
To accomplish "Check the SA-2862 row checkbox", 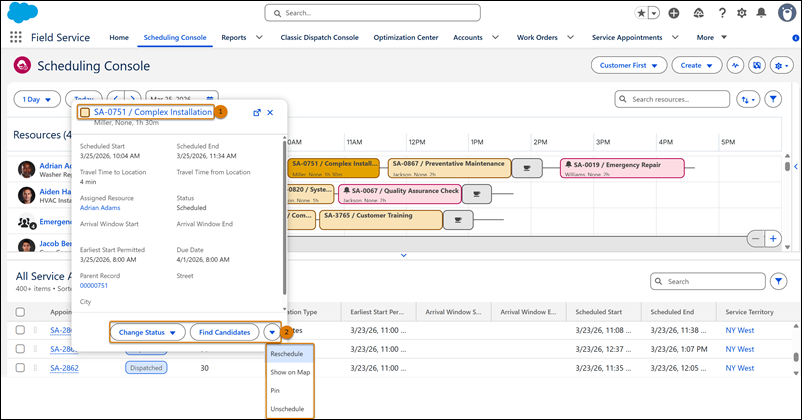I will click(x=20, y=367).
